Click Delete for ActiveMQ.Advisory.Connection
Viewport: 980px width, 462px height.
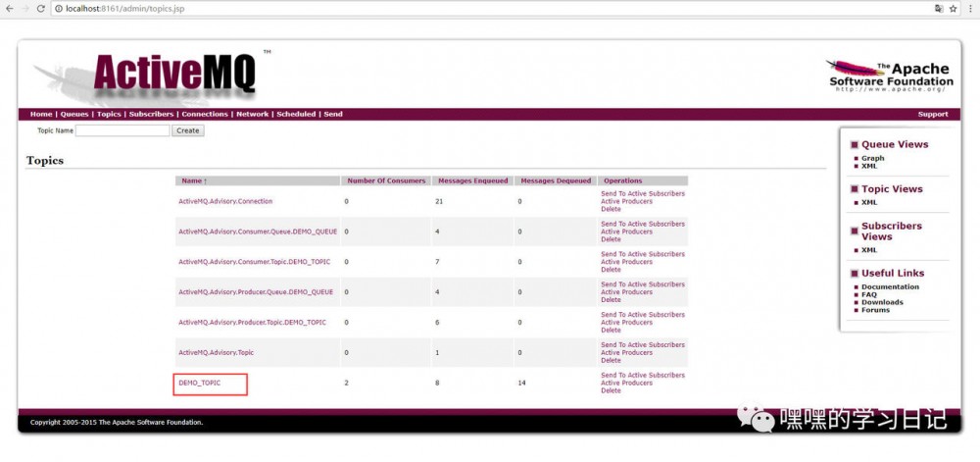click(x=612, y=209)
